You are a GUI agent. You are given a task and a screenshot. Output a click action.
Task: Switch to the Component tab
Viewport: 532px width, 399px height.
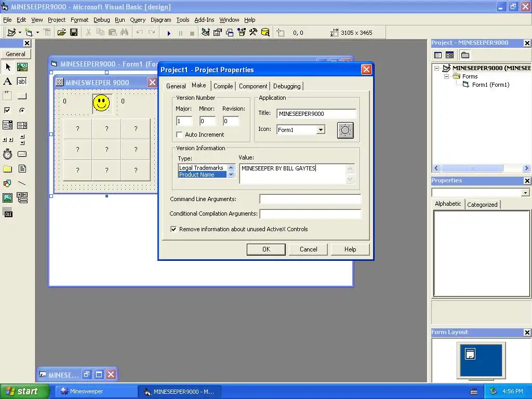click(x=253, y=86)
